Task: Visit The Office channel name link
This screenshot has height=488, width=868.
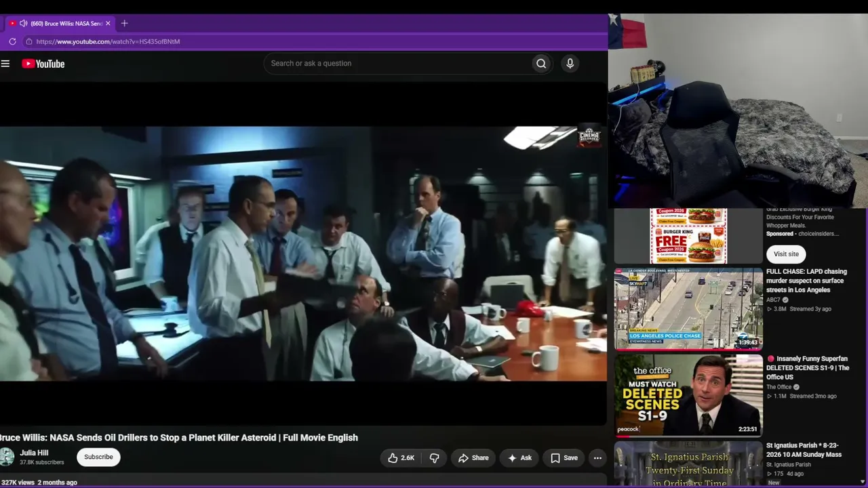Action: point(778,387)
